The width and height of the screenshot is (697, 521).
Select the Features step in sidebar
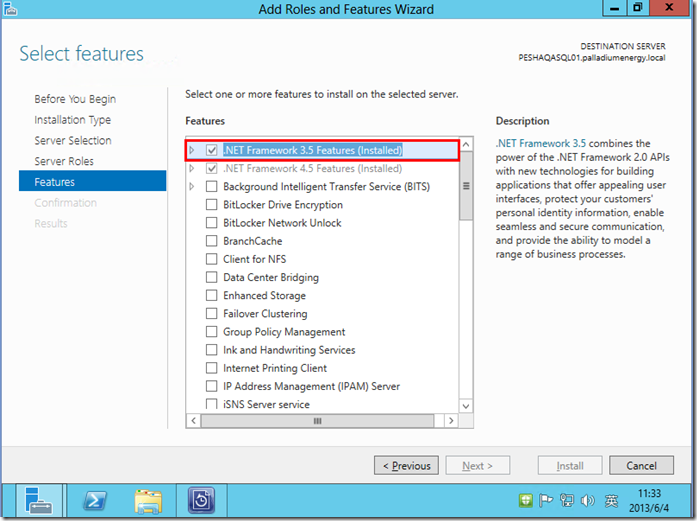tap(92, 181)
